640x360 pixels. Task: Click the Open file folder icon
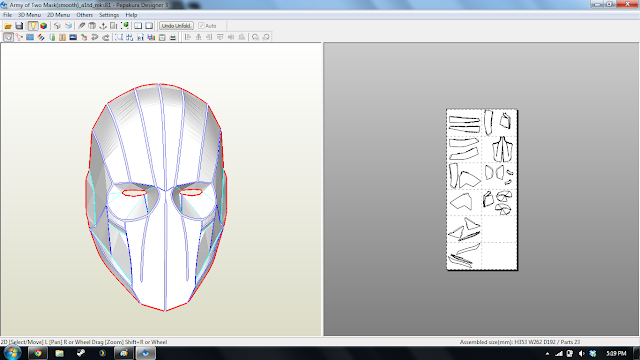[8, 26]
